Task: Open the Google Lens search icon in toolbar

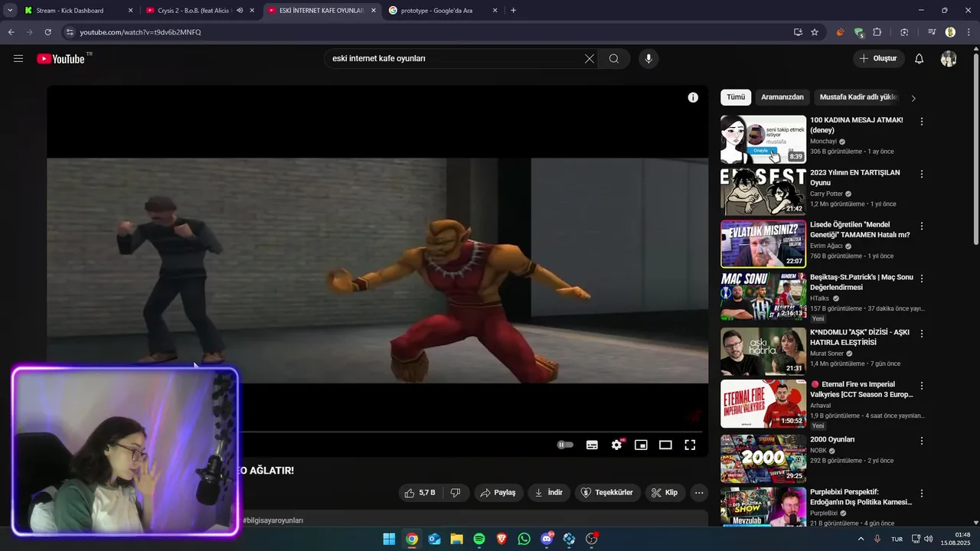Action: pos(904,32)
